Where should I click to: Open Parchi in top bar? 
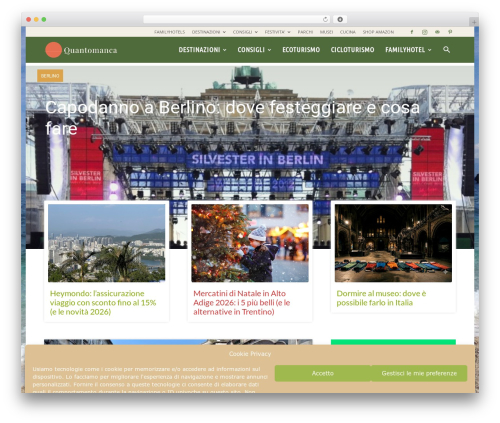coord(305,32)
